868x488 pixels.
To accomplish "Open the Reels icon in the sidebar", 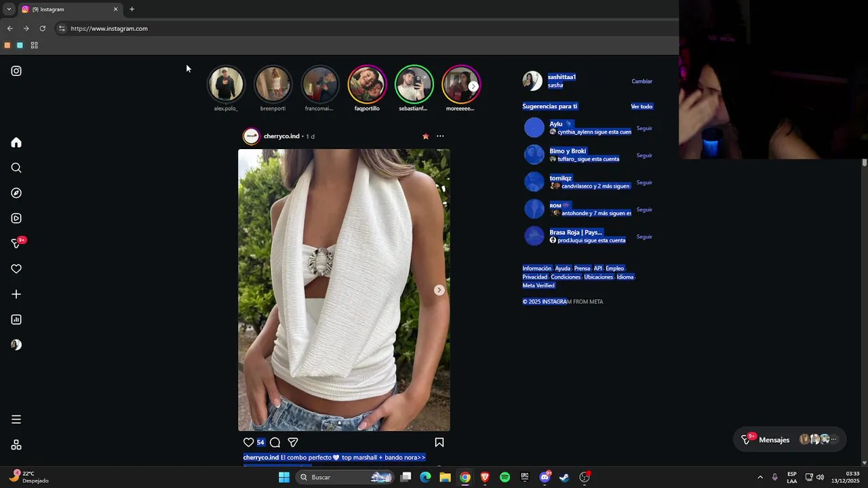I will coord(16,218).
